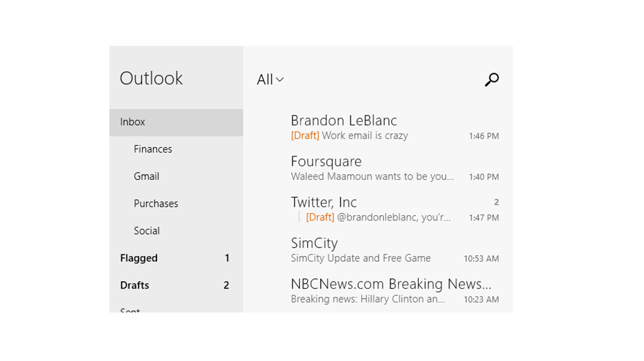Click the Flagged count badge 1

coord(227,258)
